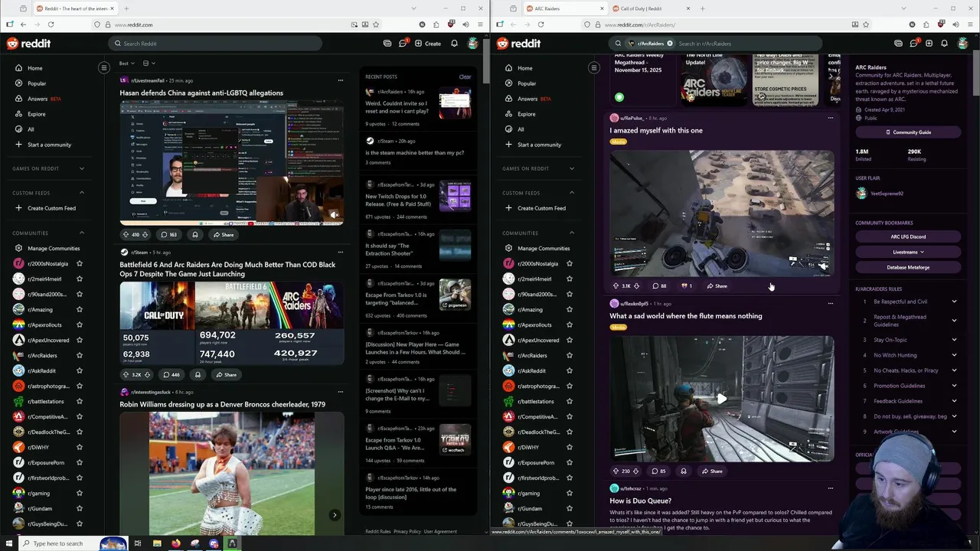The width and height of the screenshot is (980, 551).
Task: Open comments on Battlefield 6 post
Action: pyautogui.click(x=170, y=375)
